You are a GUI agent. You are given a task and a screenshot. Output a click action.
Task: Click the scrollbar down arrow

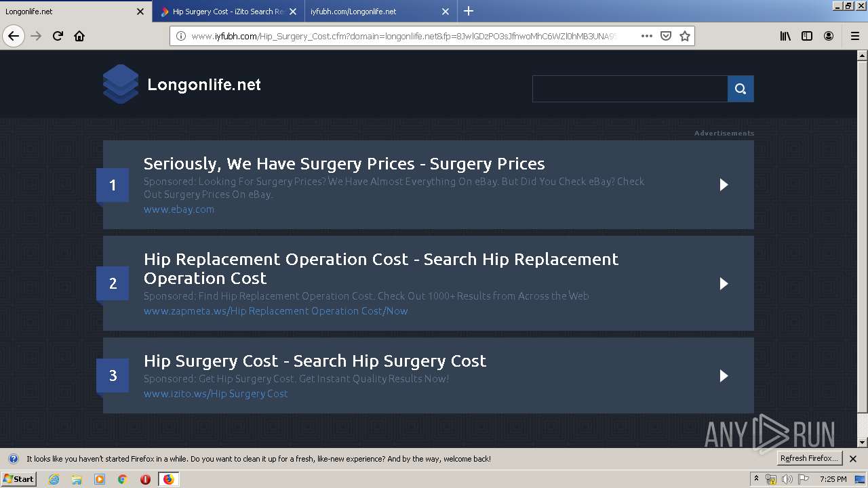(863, 443)
